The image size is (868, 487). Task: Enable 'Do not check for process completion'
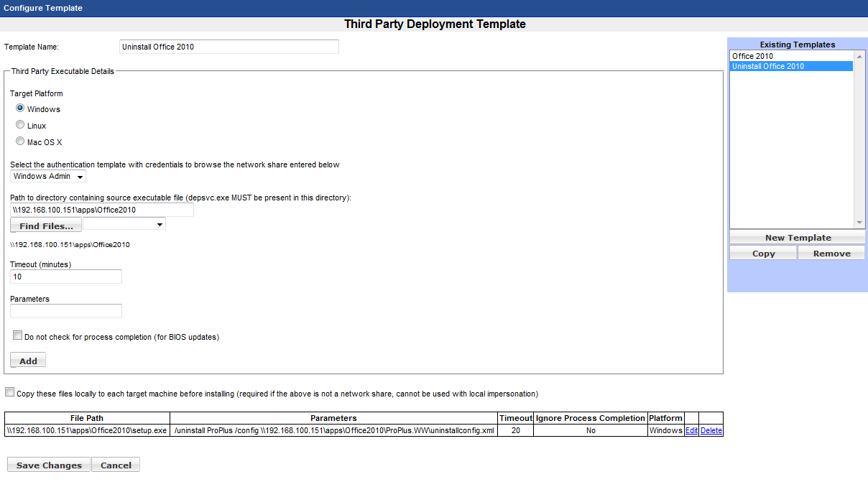pos(18,335)
